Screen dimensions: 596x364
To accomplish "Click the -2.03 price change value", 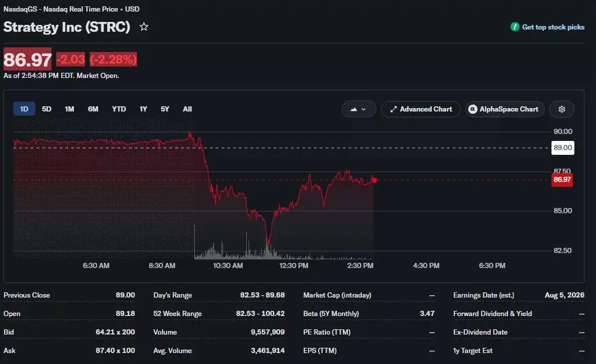I will (x=71, y=60).
